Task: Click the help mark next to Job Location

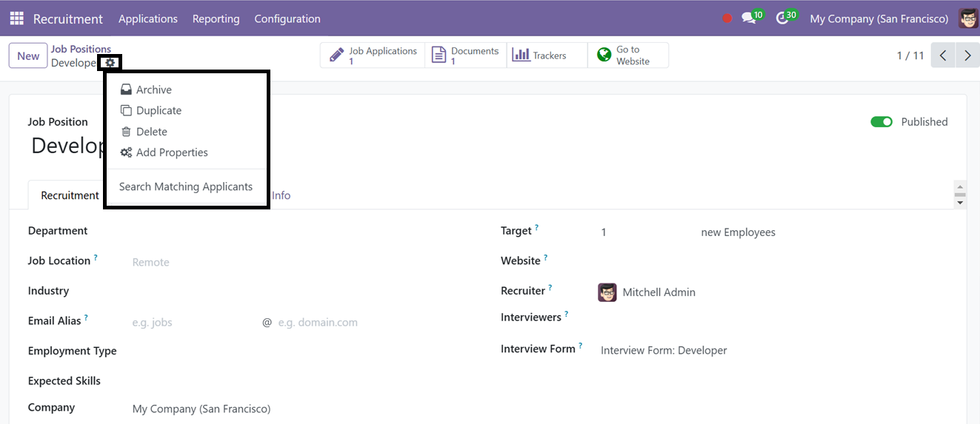Action: click(96, 258)
